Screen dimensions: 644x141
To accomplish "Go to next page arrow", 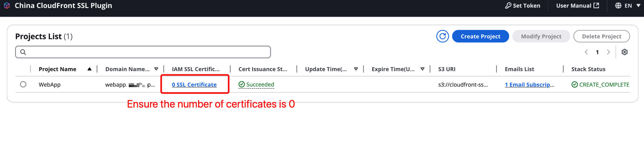I will [608, 52].
